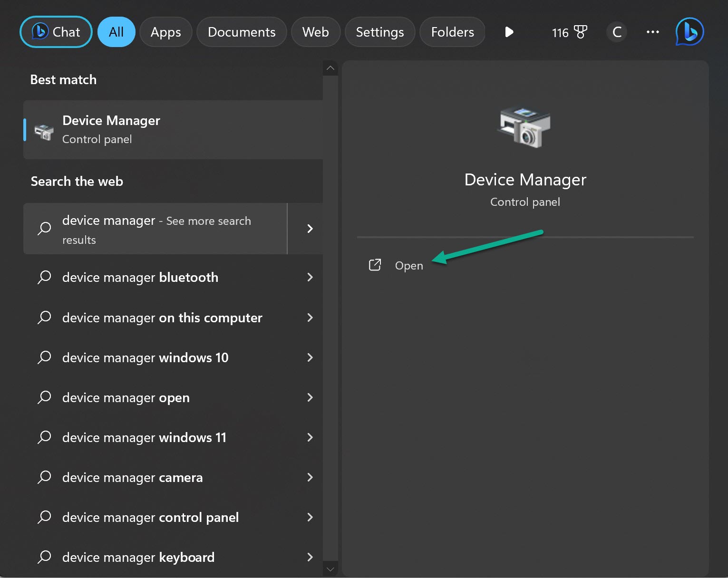Click search icon beside device manager bluetooth
This screenshot has height=578, width=728.
pos(44,277)
